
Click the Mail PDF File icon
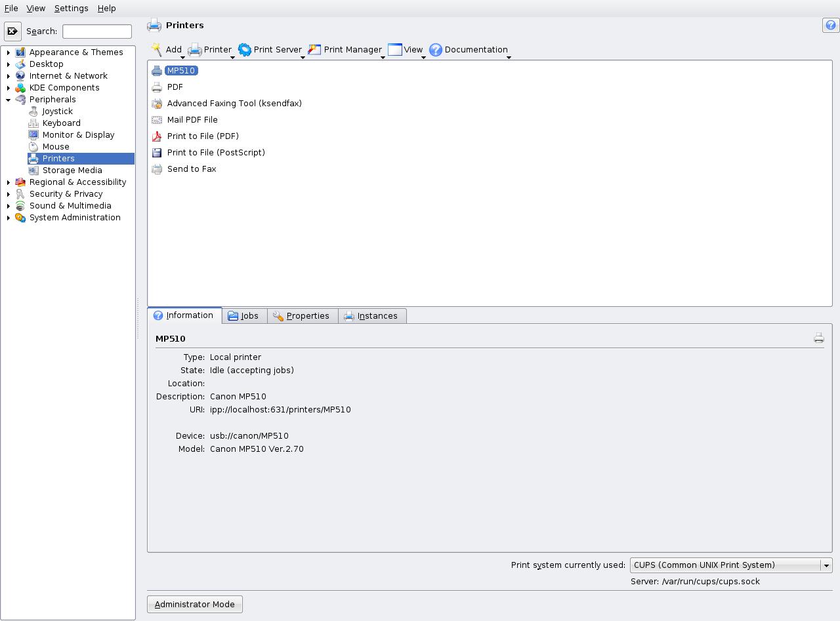157,119
